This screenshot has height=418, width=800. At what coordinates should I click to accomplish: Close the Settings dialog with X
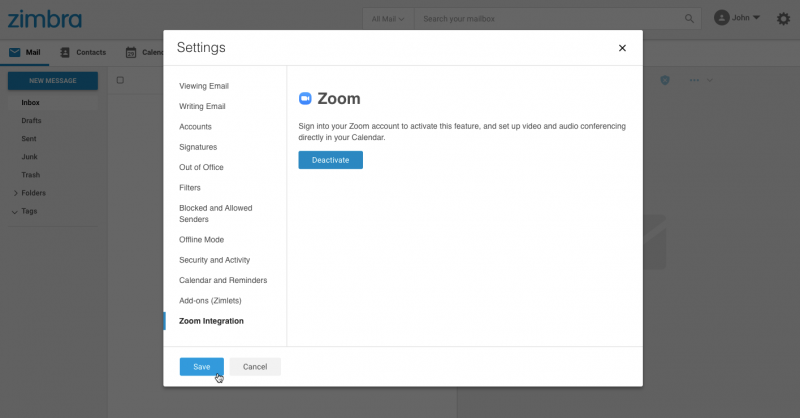point(622,48)
